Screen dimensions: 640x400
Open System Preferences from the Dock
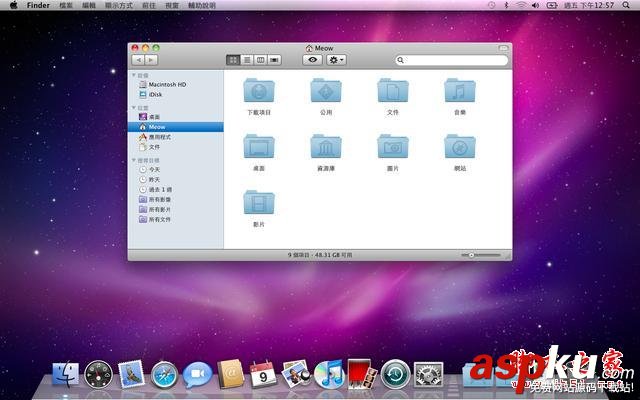pyautogui.click(x=428, y=374)
